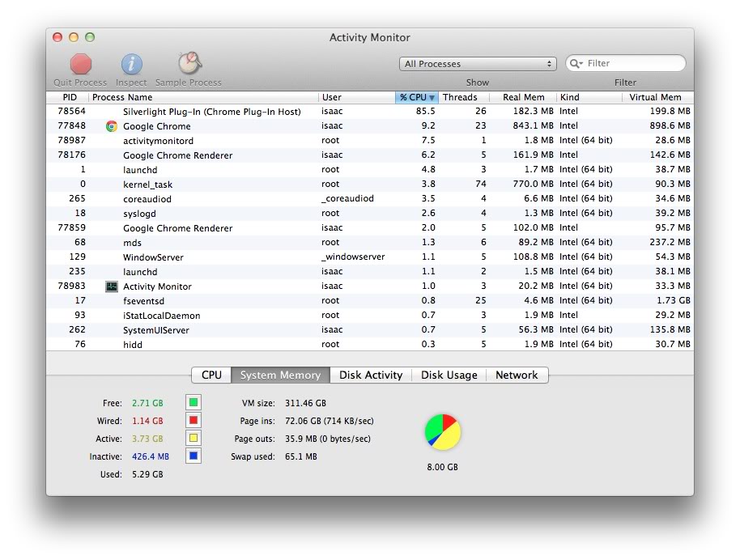
Task: Sort by the Kind column header
Action: tap(589, 97)
